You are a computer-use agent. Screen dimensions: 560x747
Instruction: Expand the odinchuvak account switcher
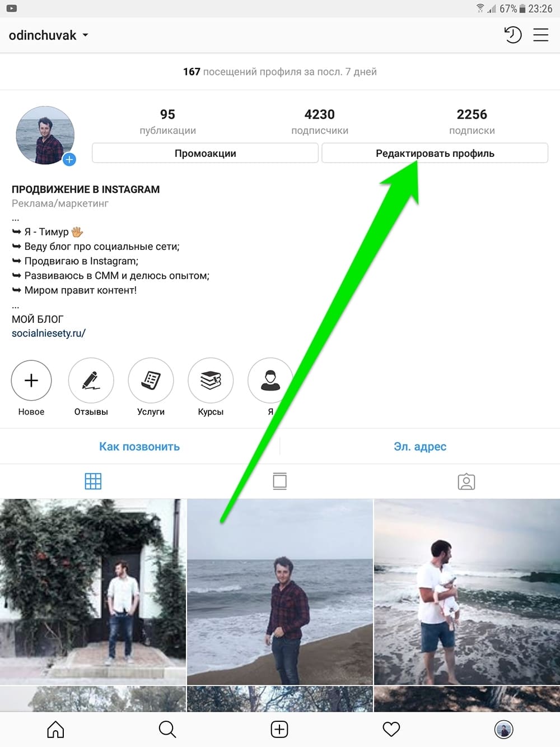click(x=49, y=35)
